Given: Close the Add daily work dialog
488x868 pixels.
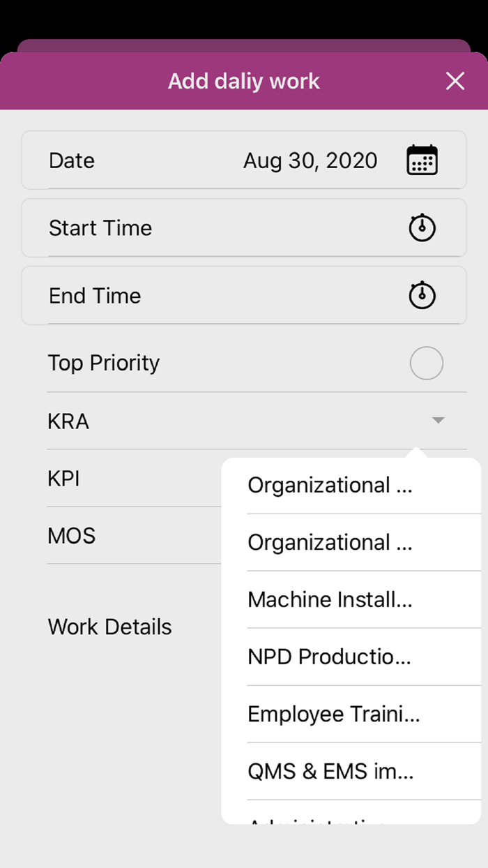Looking at the screenshot, I should coord(455,81).
